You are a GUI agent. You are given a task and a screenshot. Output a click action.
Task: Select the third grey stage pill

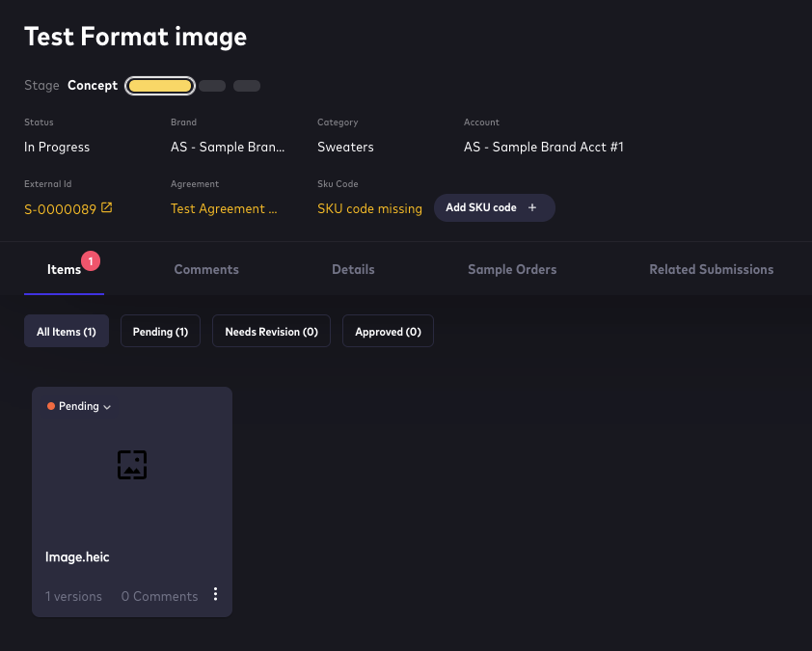(247, 86)
